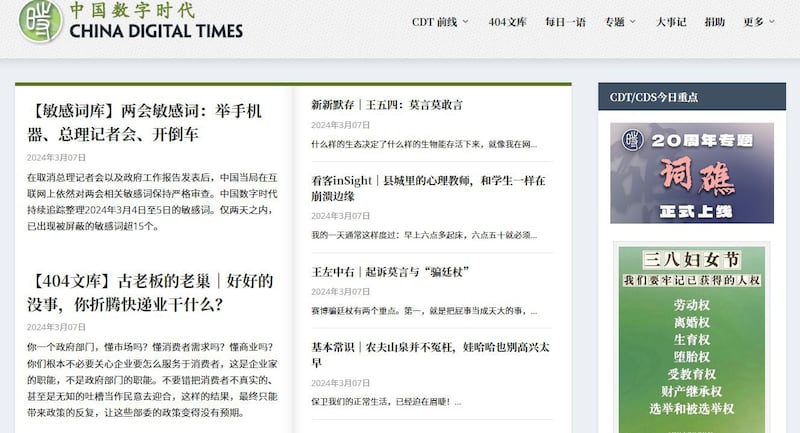Expand the CDT 前线 dropdown menu
Image resolution: width=800 pixels, height=433 pixels.
pyautogui.click(x=440, y=21)
